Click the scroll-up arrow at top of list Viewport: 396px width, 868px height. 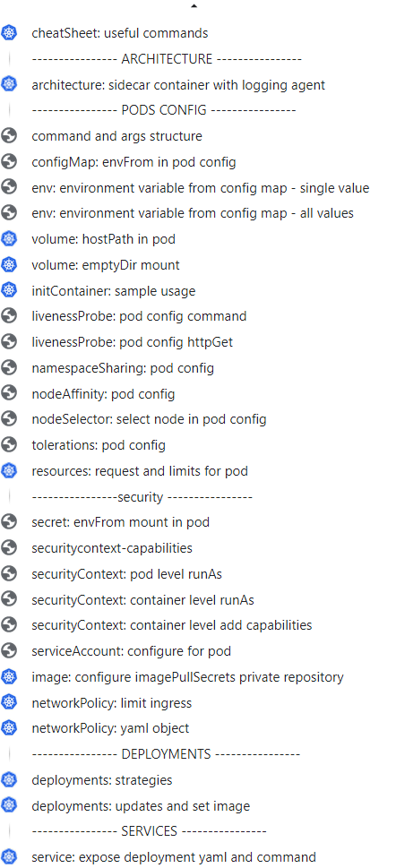194,6
